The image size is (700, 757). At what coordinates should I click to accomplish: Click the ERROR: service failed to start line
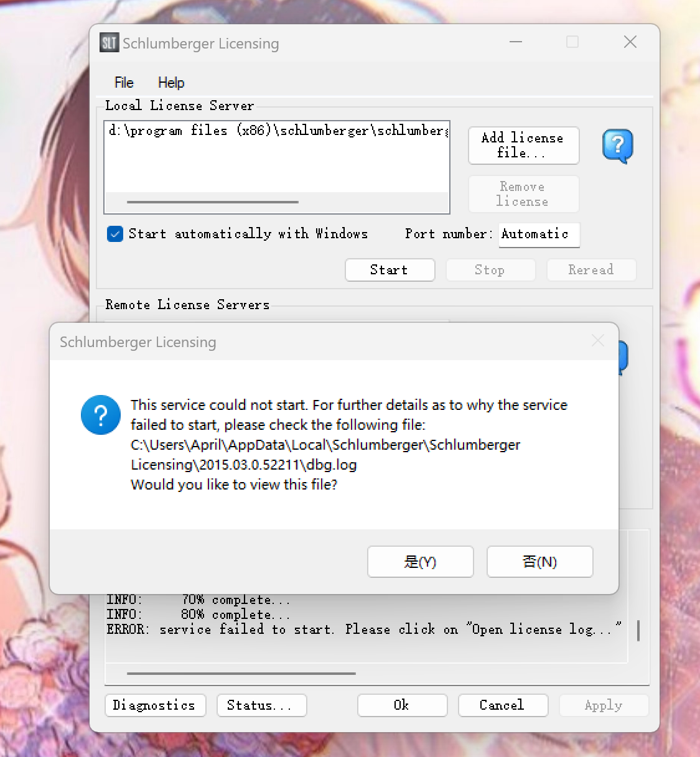pyautogui.click(x=364, y=629)
